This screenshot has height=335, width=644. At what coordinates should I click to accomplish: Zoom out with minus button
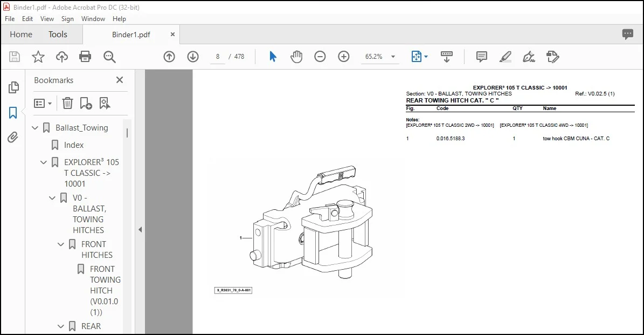(320, 57)
